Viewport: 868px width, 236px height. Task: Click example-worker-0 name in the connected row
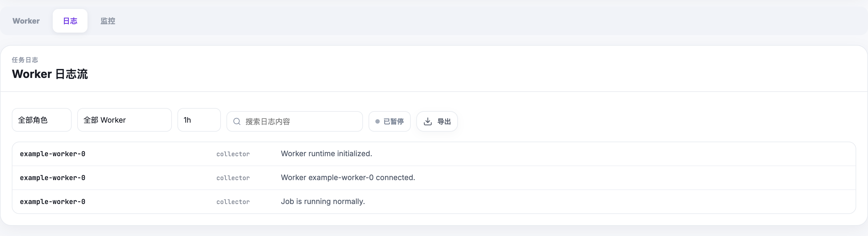point(52,178)
